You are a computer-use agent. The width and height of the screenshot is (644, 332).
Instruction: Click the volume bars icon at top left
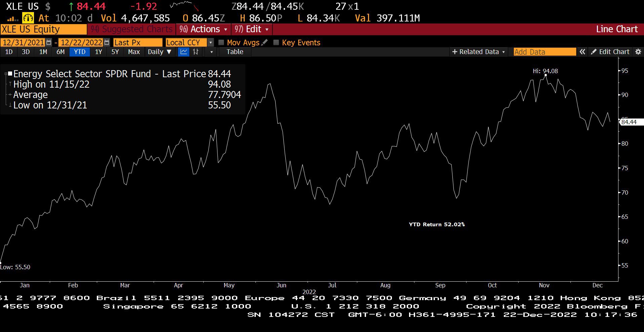coord(13,19)
